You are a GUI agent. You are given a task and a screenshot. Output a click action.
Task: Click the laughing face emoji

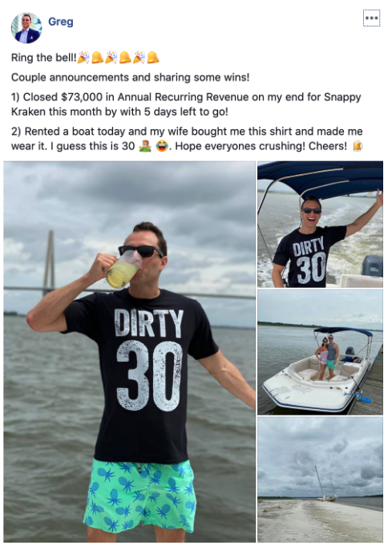[x=162, y=146]
